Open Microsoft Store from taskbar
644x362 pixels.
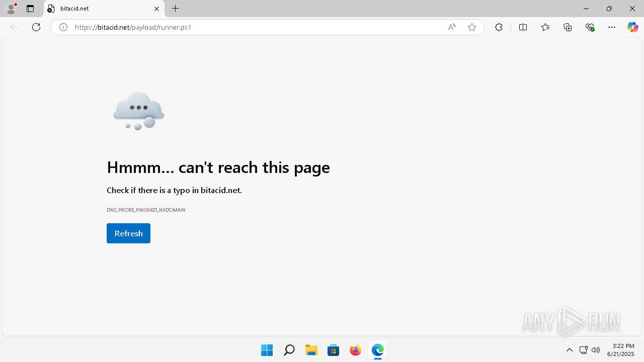point(333,350)
